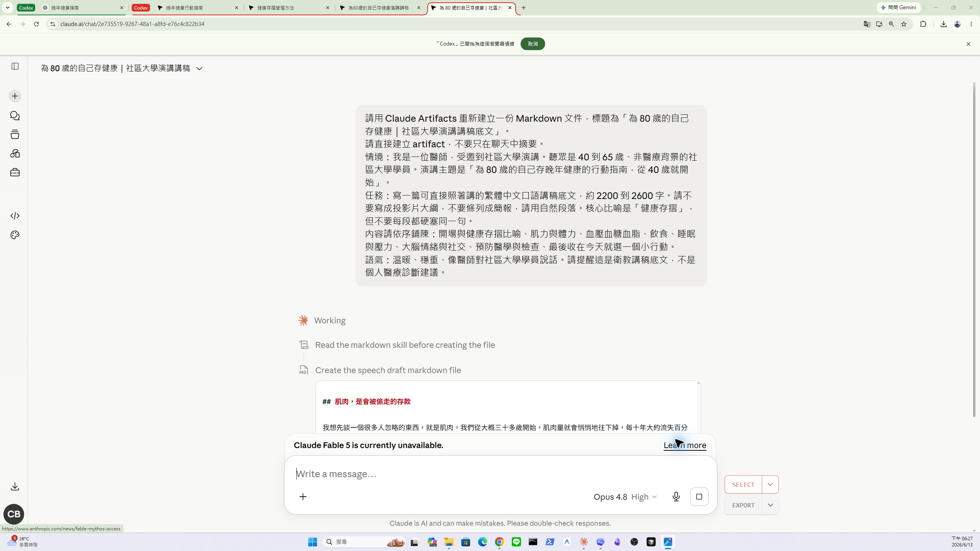980x551 pixels.
Task: Expand the EXPORT button dropdown arrow
Action: 770,505
